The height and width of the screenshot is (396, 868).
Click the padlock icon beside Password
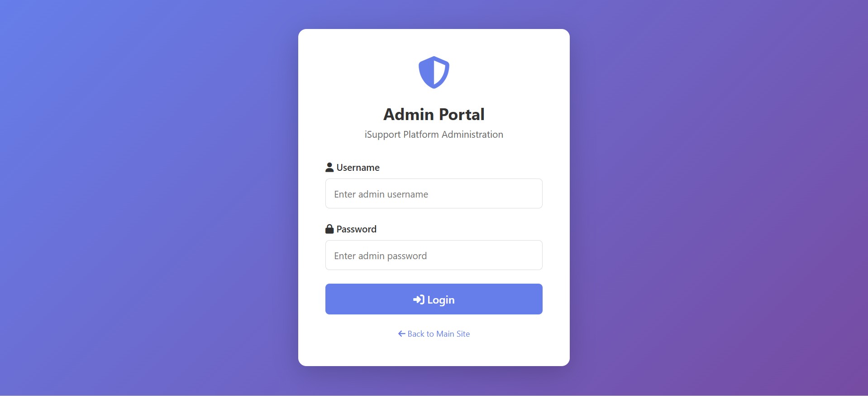point(329,229)
